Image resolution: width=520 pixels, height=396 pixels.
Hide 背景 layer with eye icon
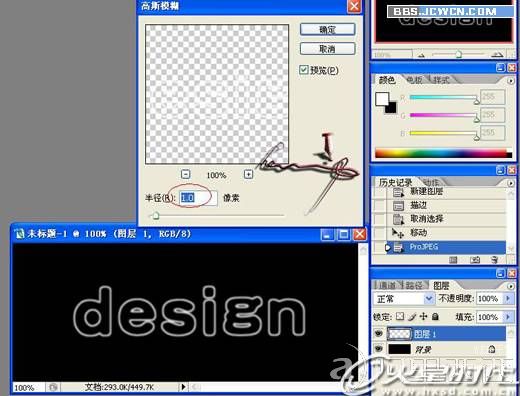(x=378, y=348)
